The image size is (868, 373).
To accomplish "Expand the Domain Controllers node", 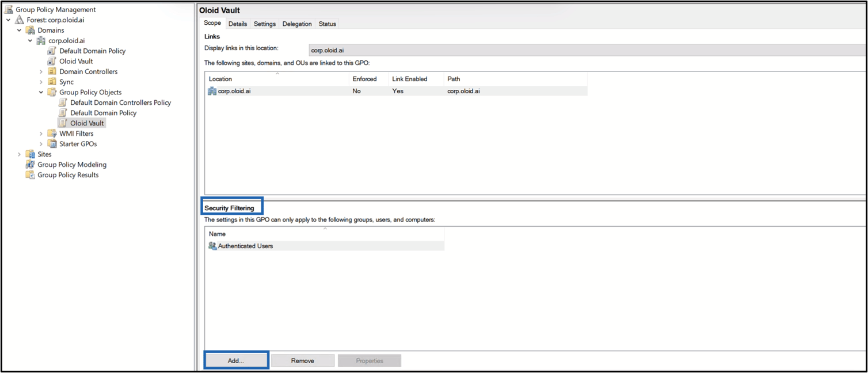I will (x=41, y=72).
